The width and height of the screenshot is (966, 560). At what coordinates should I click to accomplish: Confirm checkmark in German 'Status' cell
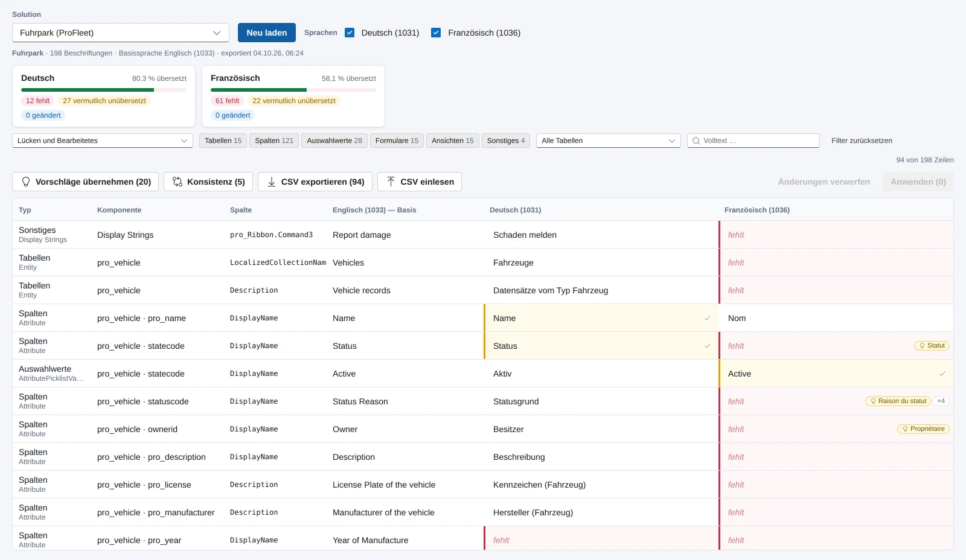708,346
